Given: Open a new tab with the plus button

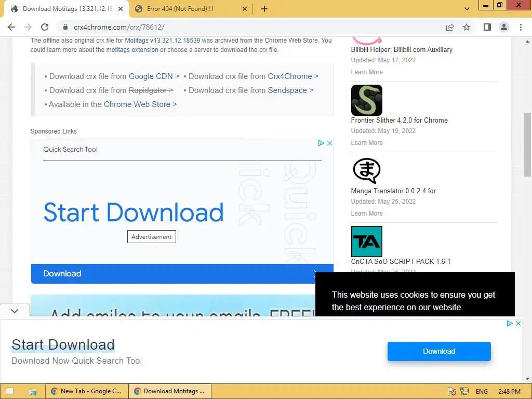Looking at the screenshot, I should click(264, 9).
